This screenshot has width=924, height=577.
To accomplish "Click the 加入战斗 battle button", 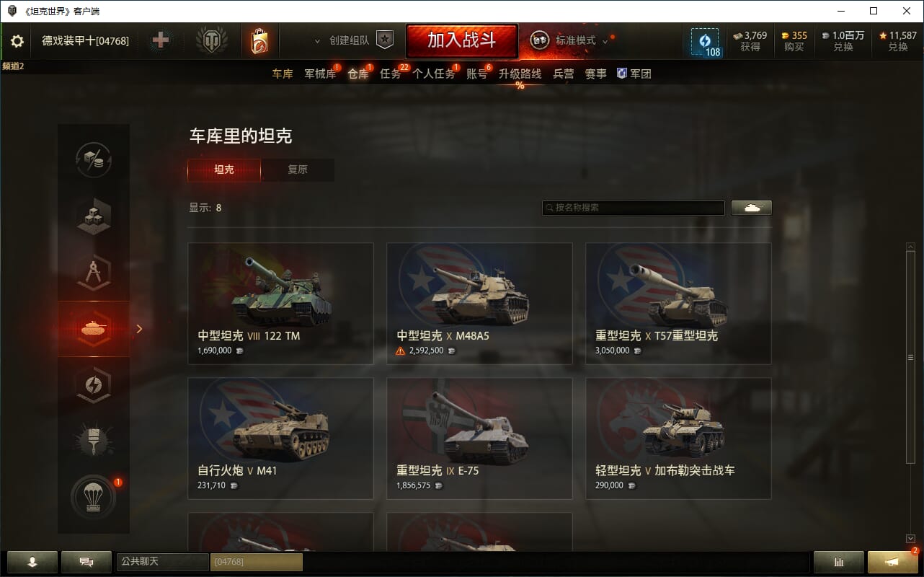I will click(462, 40).
